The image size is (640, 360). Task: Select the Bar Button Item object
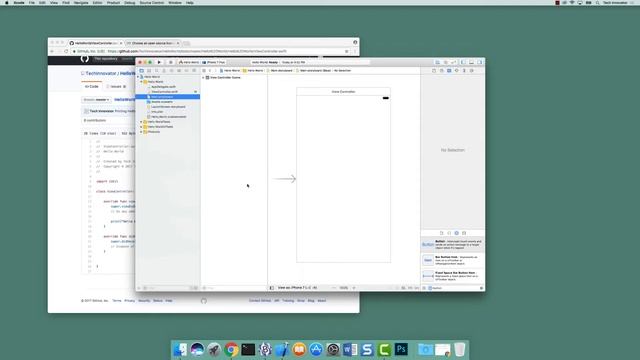[453, 260]
